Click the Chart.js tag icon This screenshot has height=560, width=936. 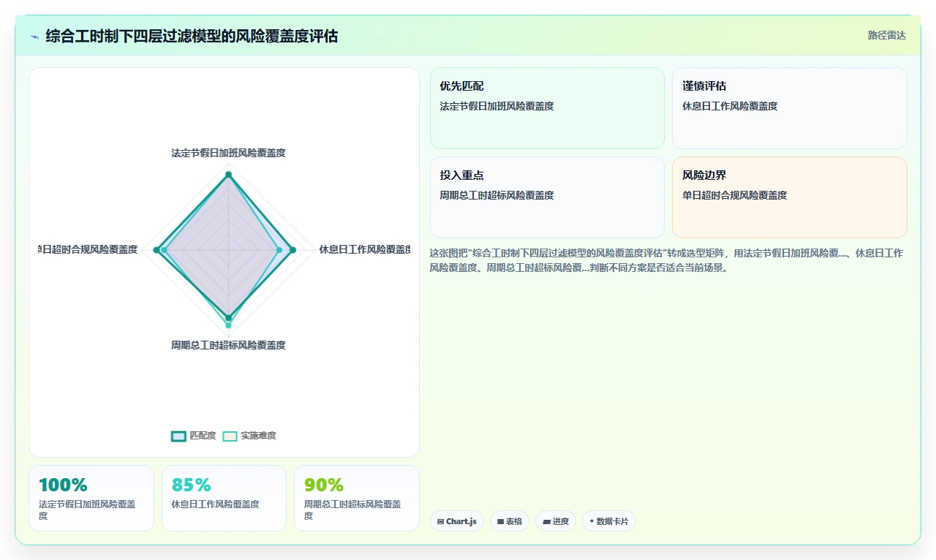point(440,521)
